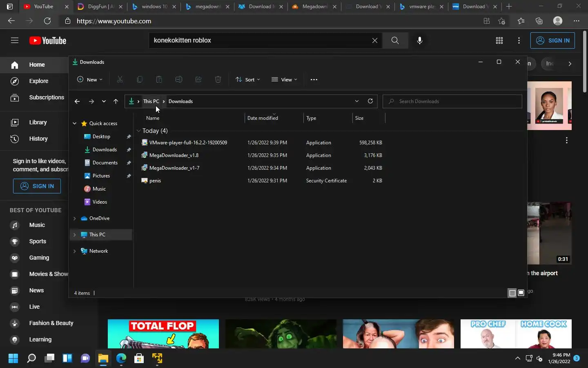The height and width of the screenshot is (368, 588).
Task: Expand the OneDrive tree node
Action: 75,218
